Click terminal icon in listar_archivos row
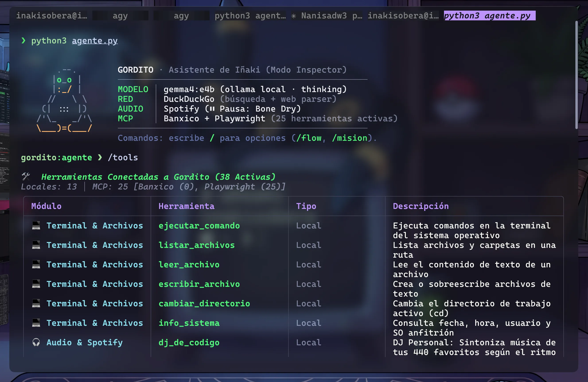The width and height of the screenshot is (588, 382). 36,245
